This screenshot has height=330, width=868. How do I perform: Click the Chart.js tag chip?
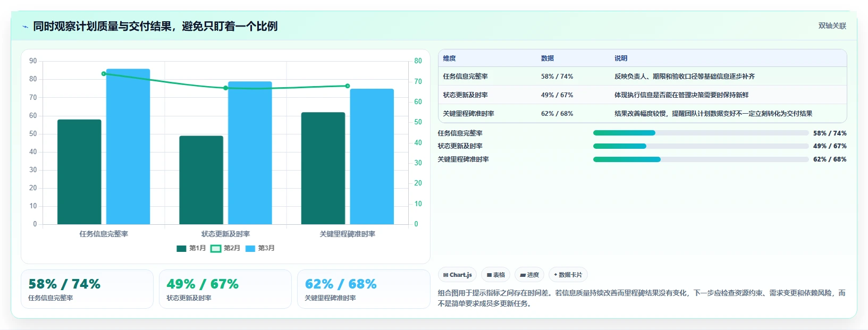458,275
